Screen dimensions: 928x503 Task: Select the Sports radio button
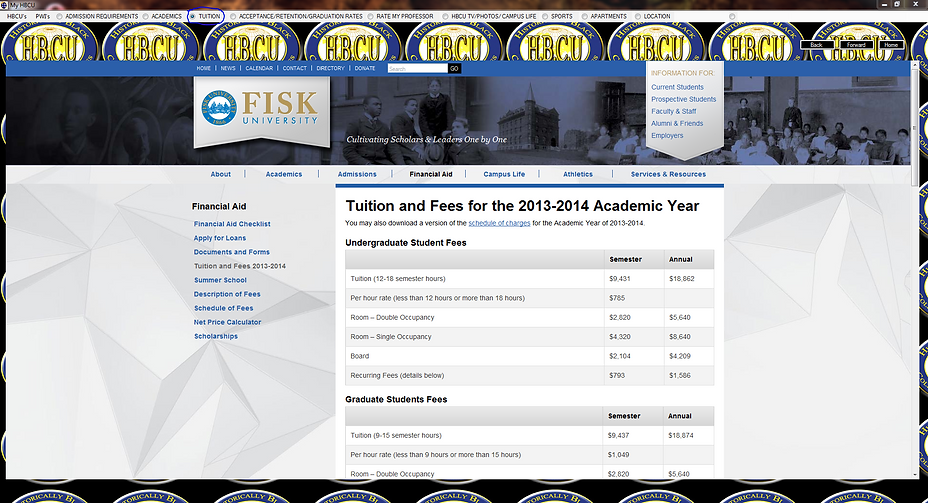click(x=544, y=17)
